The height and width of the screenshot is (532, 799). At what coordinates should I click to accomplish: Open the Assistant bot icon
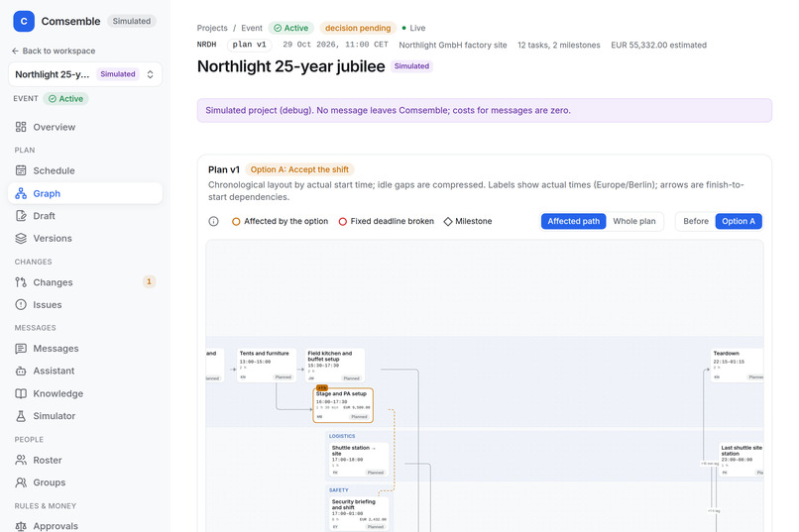click(21, 371)
